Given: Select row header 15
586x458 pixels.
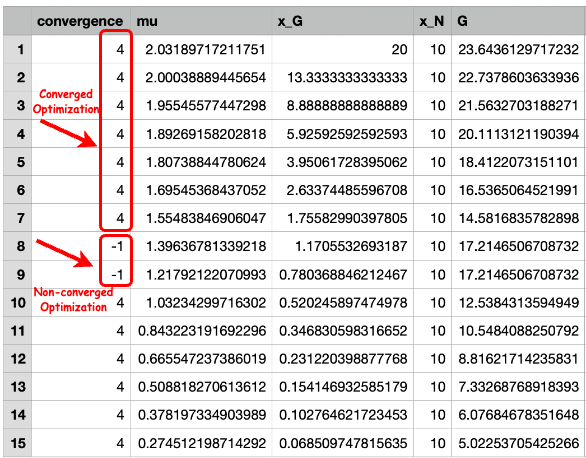Looking at the screenshot, I should [18, 443].
